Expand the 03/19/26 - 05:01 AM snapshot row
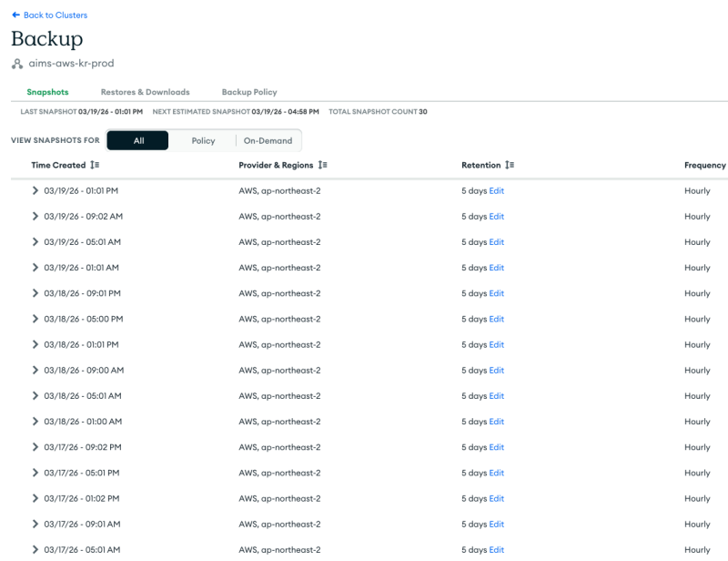 coord(35,242)
